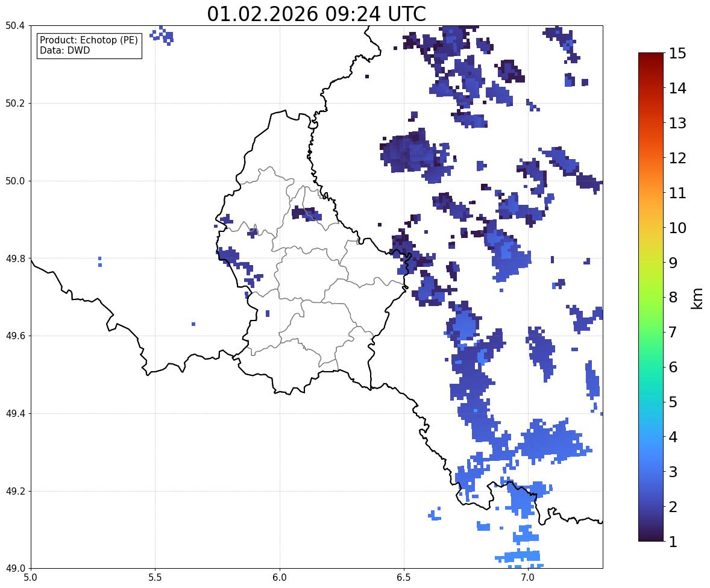
Task: Click the 5 km colorbar tick label
Action: [673, 402]
